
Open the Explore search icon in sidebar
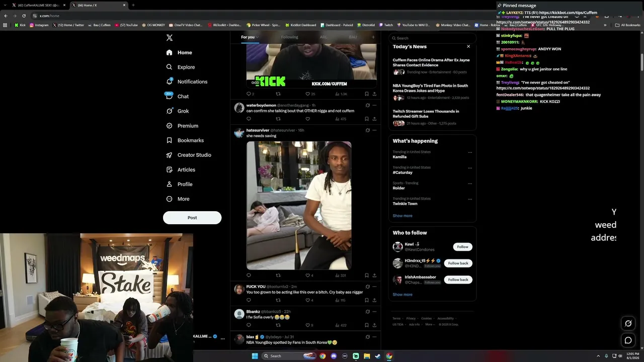click(170, 67)
